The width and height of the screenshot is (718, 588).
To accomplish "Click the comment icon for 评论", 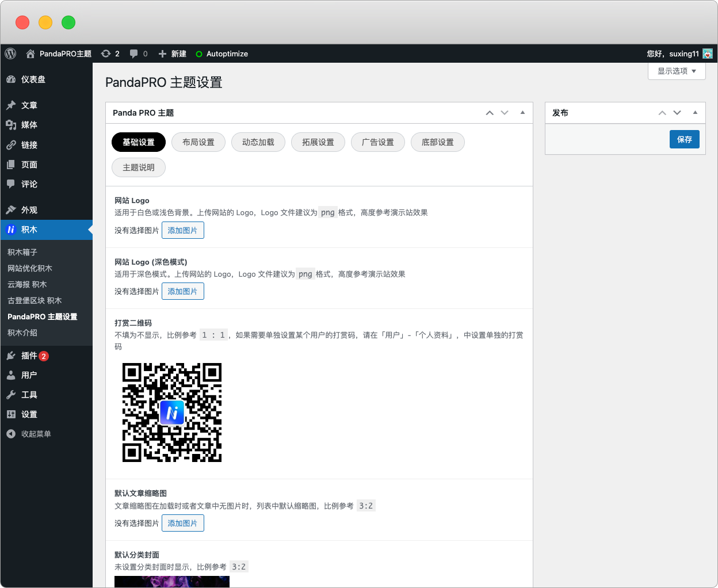I will click(x=11, y=184).
